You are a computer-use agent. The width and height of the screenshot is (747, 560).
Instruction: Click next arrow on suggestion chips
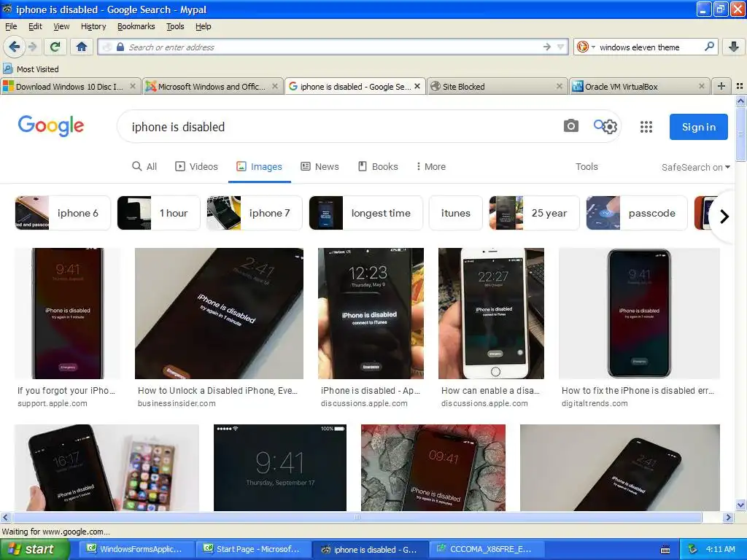pos(724,216)
